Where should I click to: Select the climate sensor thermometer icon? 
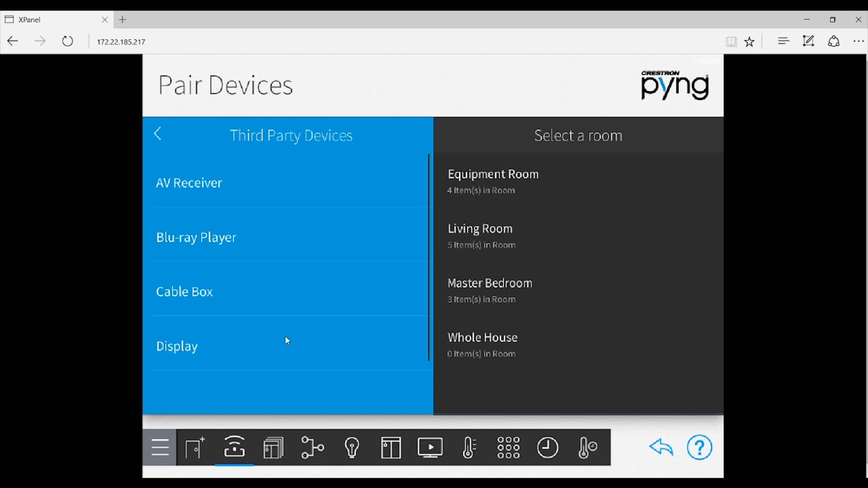[587, 447]
